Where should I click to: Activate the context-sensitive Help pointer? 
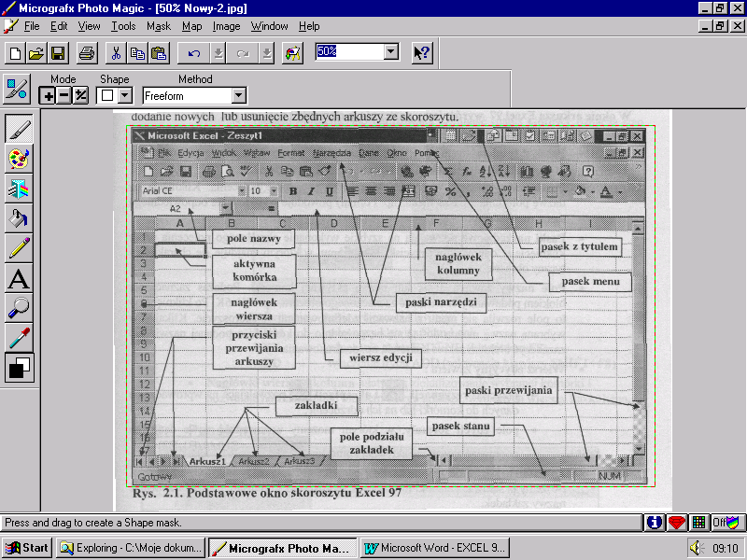[x=421, y=53]
